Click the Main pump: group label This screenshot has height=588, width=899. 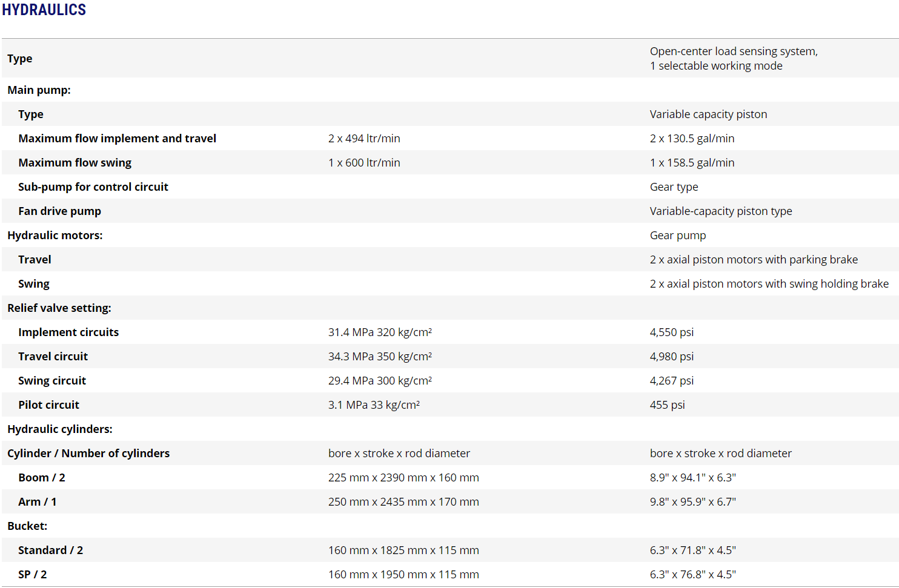[x=39, y=90]
